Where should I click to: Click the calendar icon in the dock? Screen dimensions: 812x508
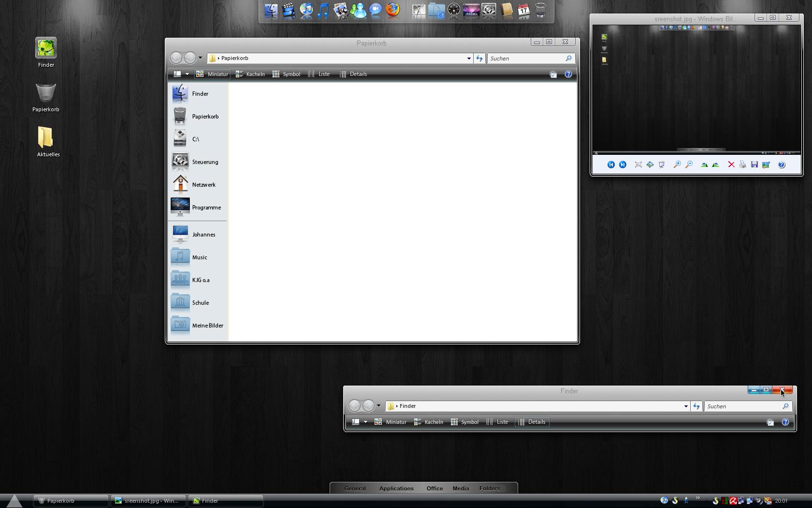pyautogui.click(x=523, y=11)
